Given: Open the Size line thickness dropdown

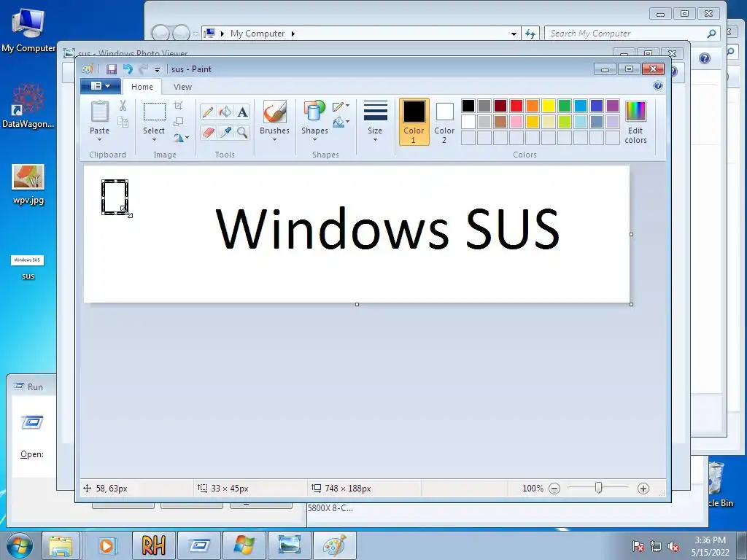Looking at the screenshot, I should 376,122.
